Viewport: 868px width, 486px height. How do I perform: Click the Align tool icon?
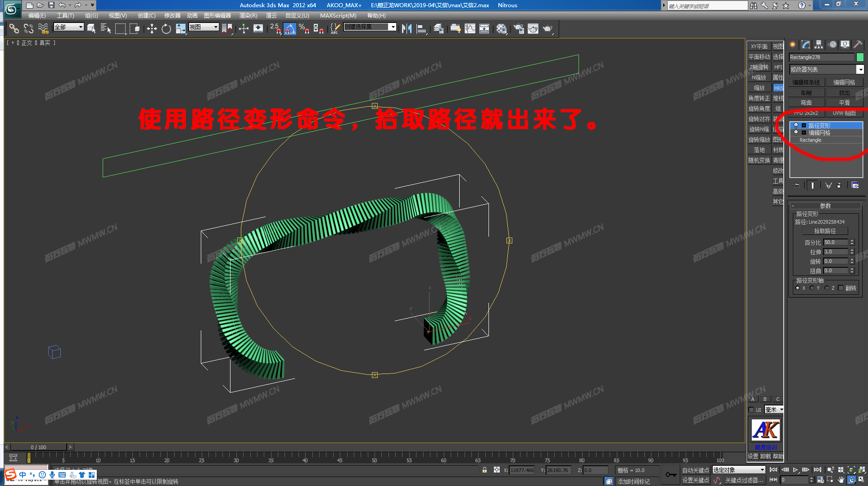421,28
